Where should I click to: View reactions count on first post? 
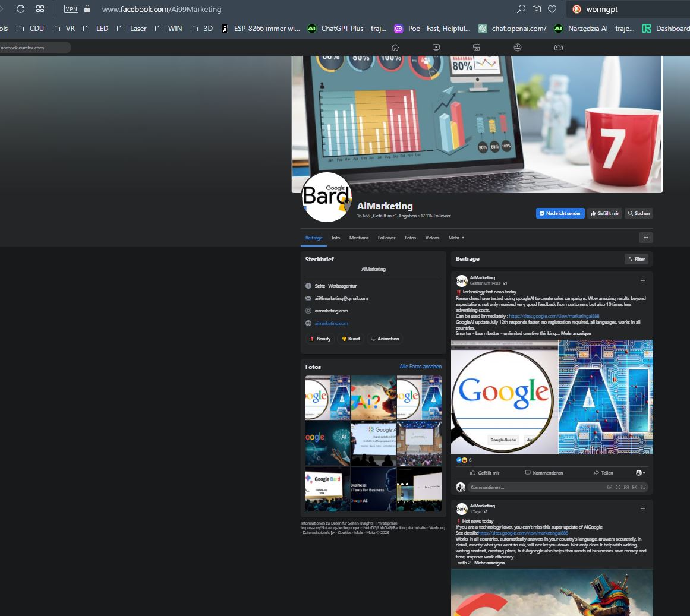click(x=464, y=460)
